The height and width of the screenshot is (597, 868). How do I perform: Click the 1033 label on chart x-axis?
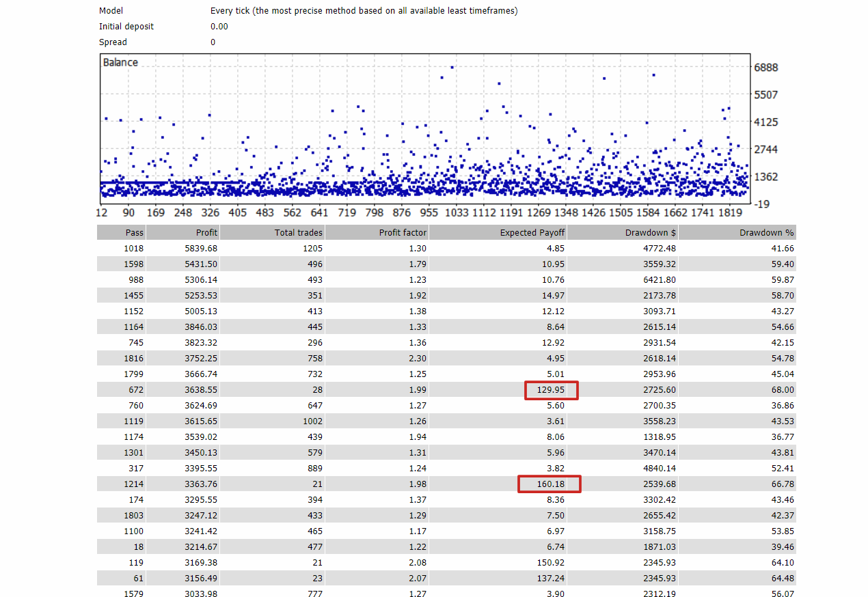[457, 212]
